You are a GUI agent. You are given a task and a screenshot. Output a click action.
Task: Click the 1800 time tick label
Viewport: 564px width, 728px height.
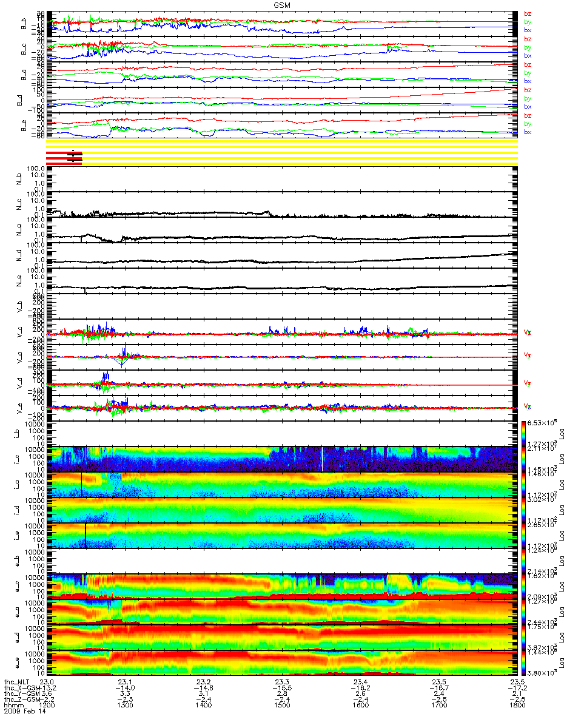pyautogui.click(x=517, y=706)
